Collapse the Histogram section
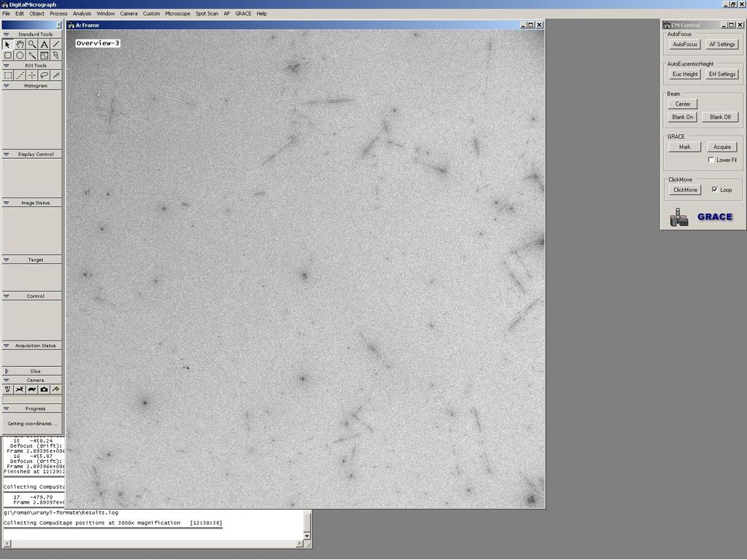 click(x=6, y=86)
